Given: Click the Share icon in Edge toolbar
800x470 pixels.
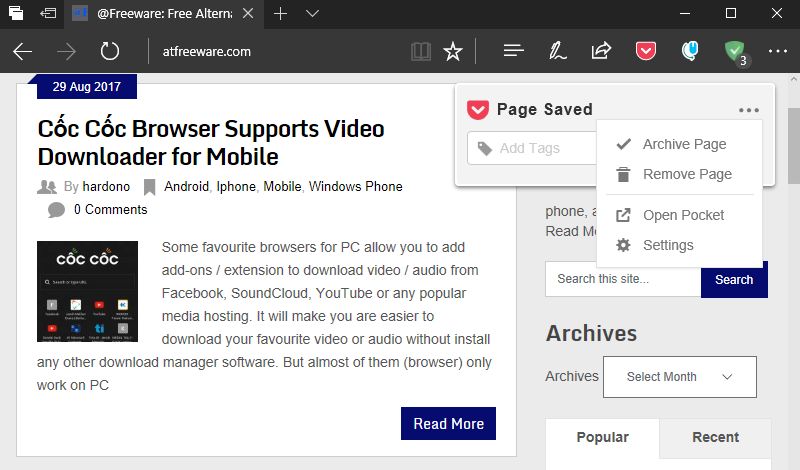Looking at the screenshot, I should [601, 51].
